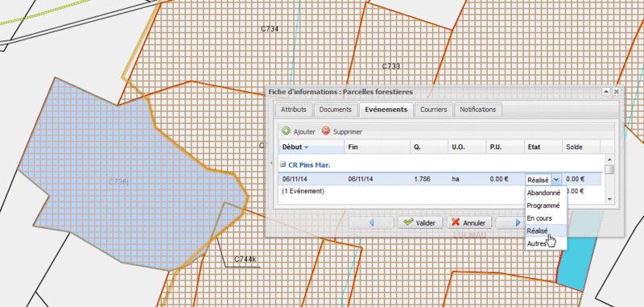Image resolution: width=644 pixels, height=307 pixels.
Task: Click the Valider button
Action: (420, 222)
